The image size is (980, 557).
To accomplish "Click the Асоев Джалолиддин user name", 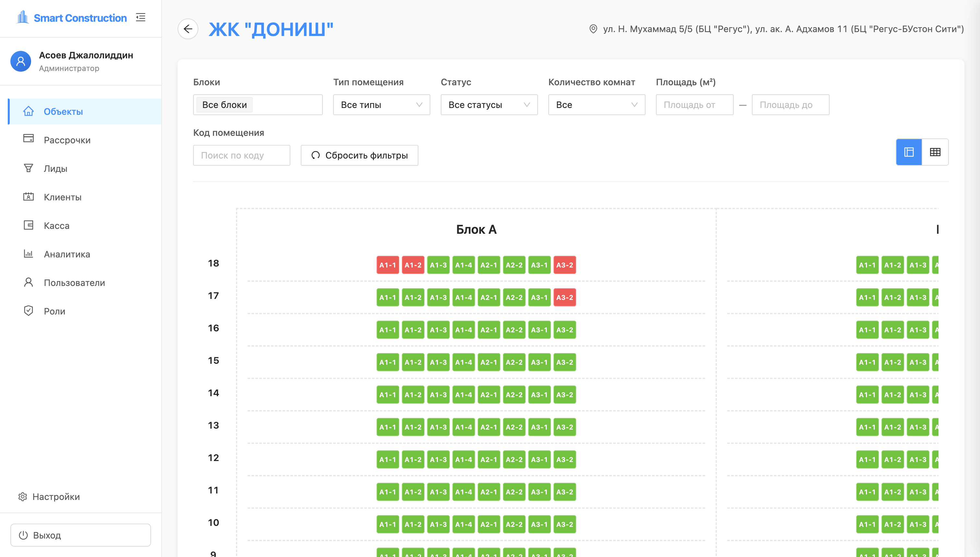I will (x=86, y=55).
